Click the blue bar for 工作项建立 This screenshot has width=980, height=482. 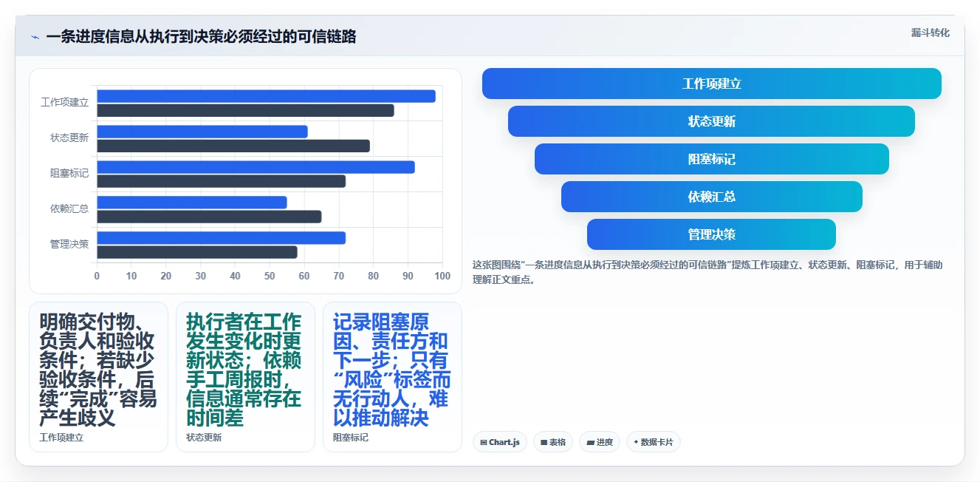coord(266,96)
